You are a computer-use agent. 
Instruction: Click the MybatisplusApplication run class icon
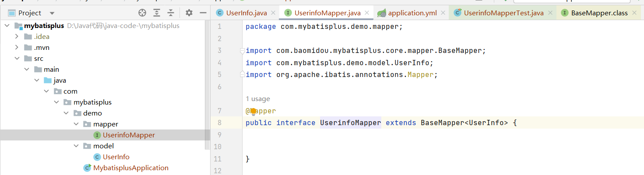[87, 168]
